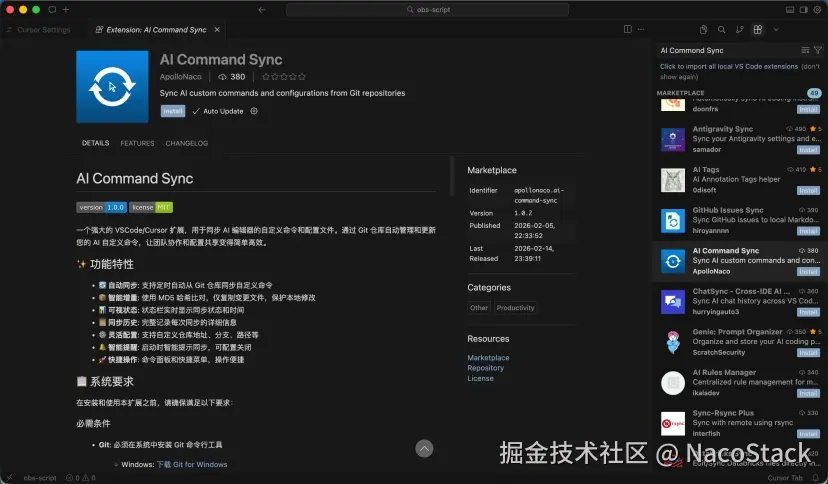Click the large AI Command Sync logo

112,87
